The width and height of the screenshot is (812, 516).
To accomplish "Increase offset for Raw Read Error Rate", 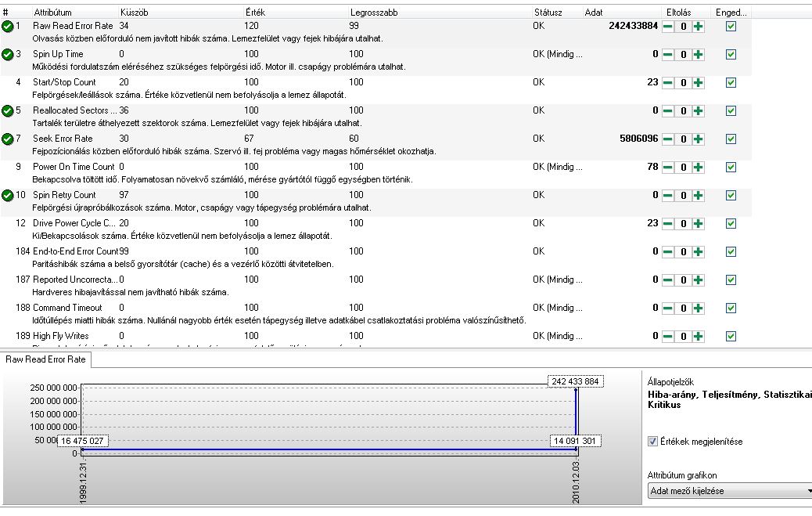I will [x=698, y=27].
